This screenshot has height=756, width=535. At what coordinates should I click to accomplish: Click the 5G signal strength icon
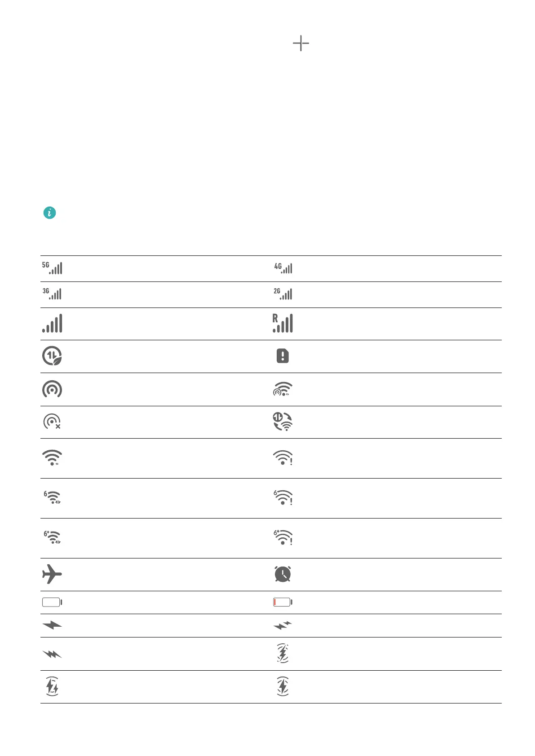click(52, 268)
